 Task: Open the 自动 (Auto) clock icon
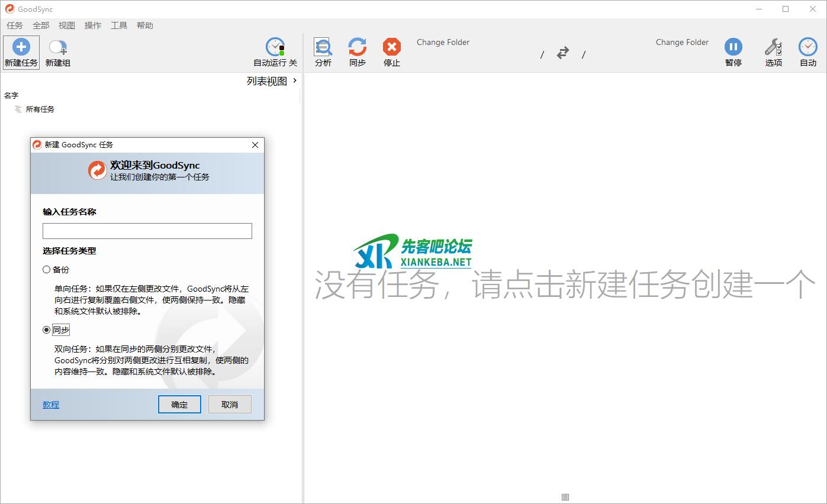pyautogui.click(x=807, y=47)
